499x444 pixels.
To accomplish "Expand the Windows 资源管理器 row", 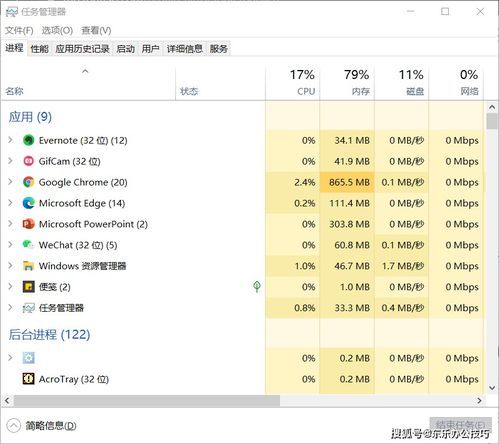I will (x=10, y=266).
